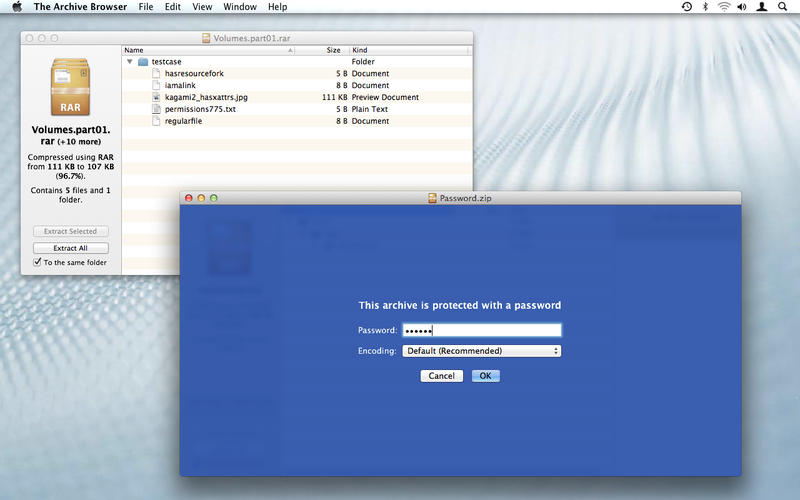Image resolution: width=800 pixels, height=500 pixels.
Task: Open the Apple menu icon
Action: [x=17, y=7]
